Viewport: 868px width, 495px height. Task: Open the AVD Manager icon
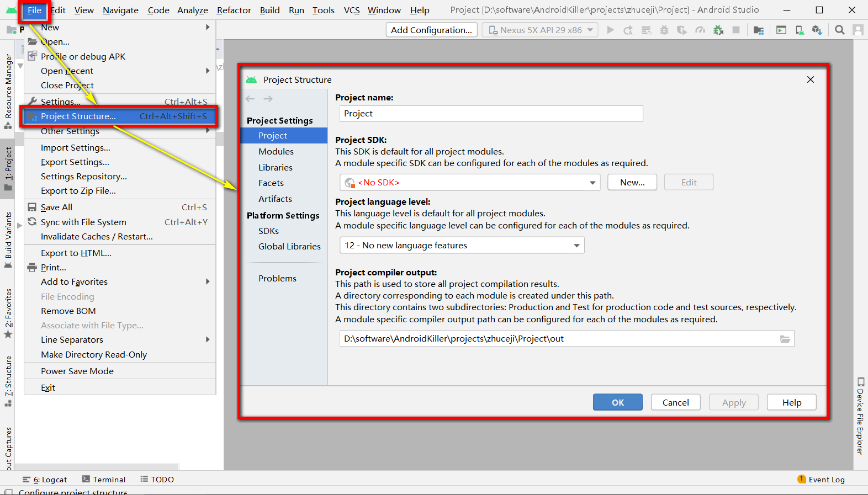point(800,30)
